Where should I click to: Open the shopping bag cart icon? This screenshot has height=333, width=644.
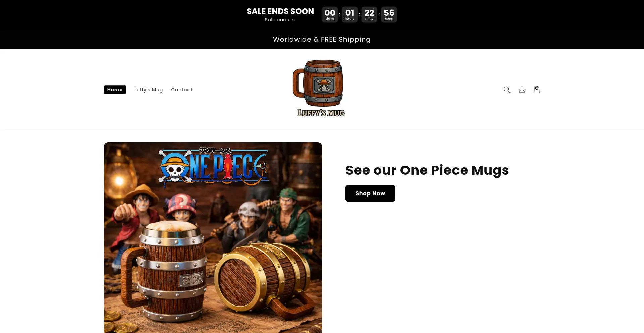pyautogui.click(x=536, y=90)
